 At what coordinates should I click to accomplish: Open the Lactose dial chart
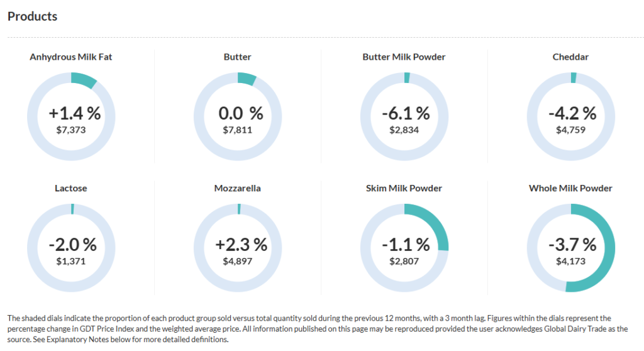click(71, 248)
